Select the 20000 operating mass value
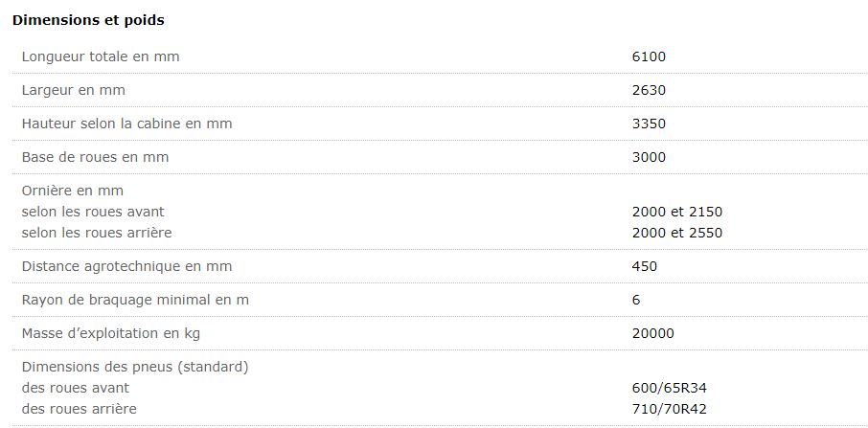The width and height of the screenshot is (868, 428). tap(653, 333)
